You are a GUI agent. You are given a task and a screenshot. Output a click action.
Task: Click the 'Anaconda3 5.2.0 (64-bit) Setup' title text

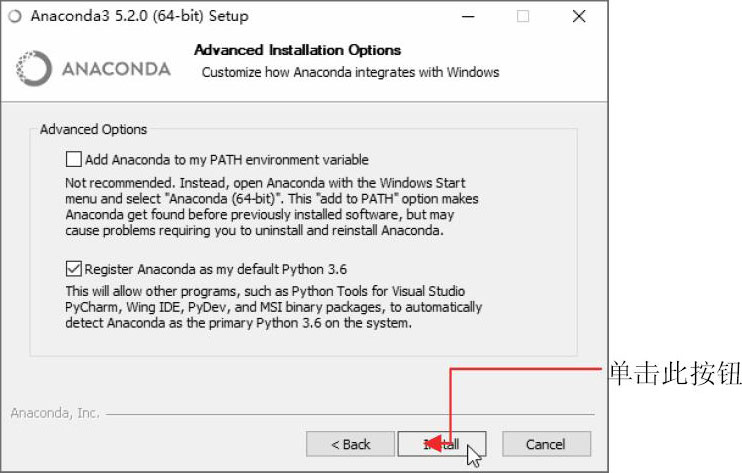140,16
